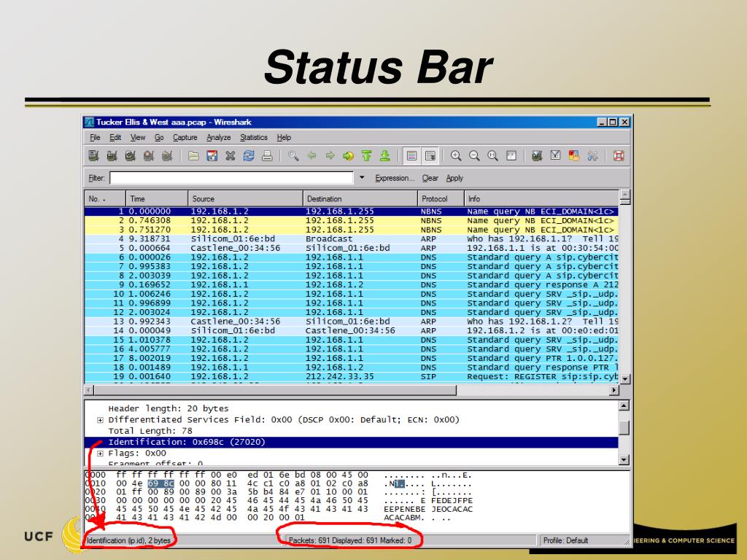Viewport: 747px width, 560px height.
Task: Open the Analyze menu
Action: coord(219,137)
